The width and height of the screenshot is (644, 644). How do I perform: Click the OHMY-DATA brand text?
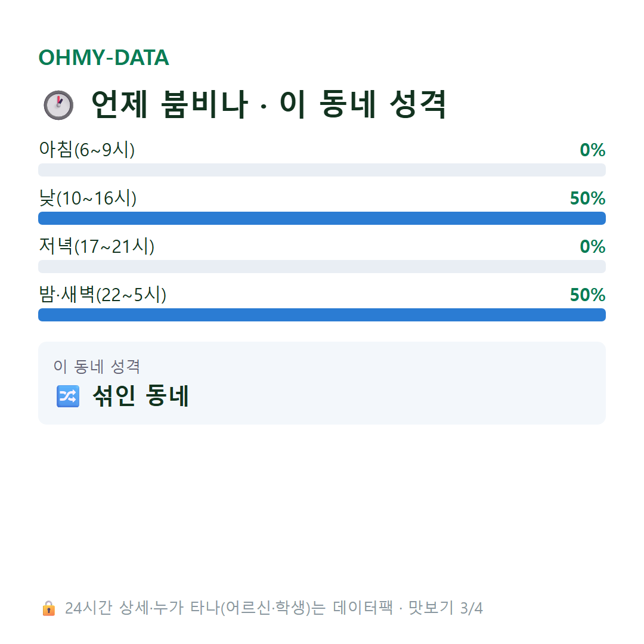point(104,57)
